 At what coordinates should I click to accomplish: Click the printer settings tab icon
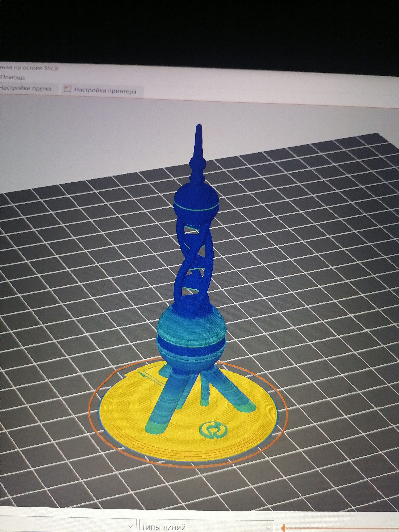click(68, 89)
